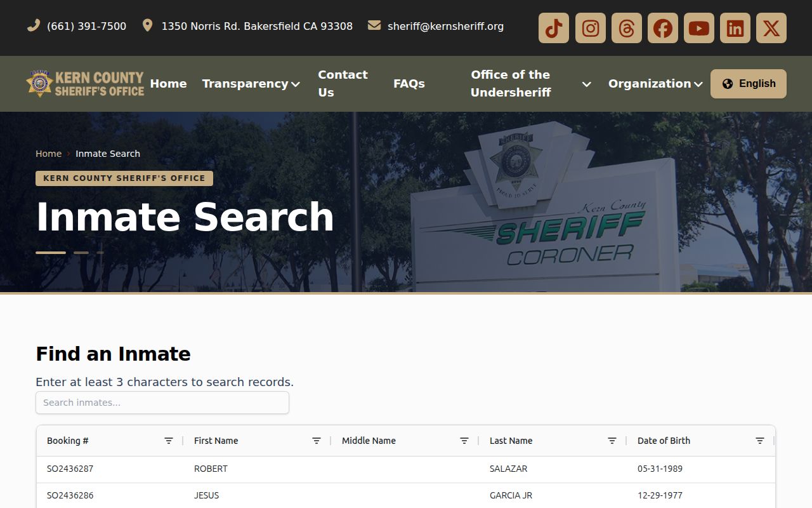The image size is (812, 508).
Task: Call the (661) 391-7500 phone link
Action: coord(77,26)
